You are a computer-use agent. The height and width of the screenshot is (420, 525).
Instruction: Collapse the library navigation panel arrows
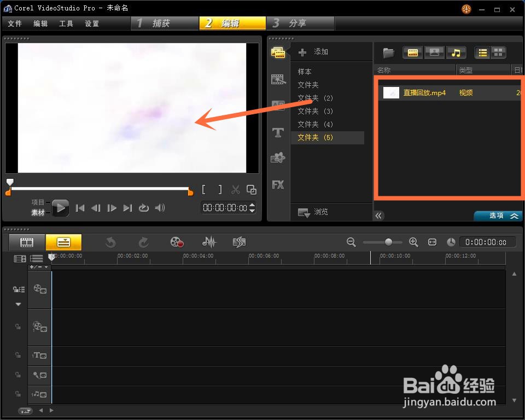pyautogui.click(x=378, y=215)
